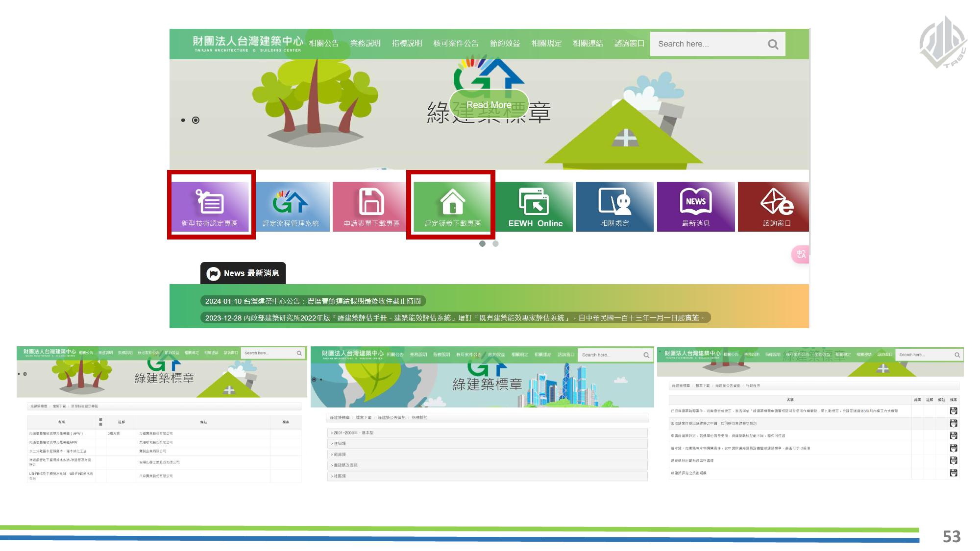Click the pink translate icon at the page edge
Image resolution: width=980 pixels, height=551 pixels.
[801, 254]
